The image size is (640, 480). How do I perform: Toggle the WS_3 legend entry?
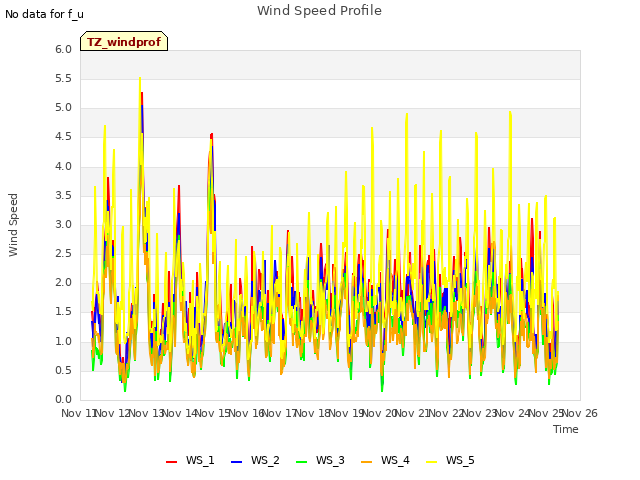(320, 460)
